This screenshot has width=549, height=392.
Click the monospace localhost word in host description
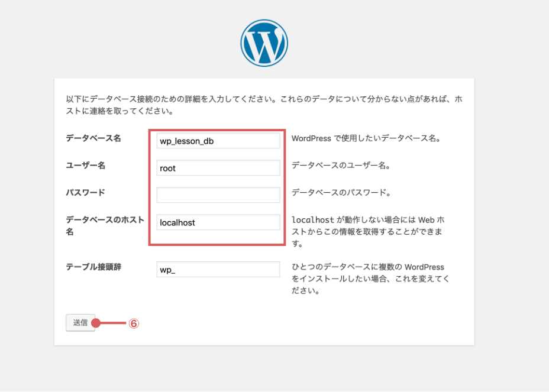click(314, 220)
